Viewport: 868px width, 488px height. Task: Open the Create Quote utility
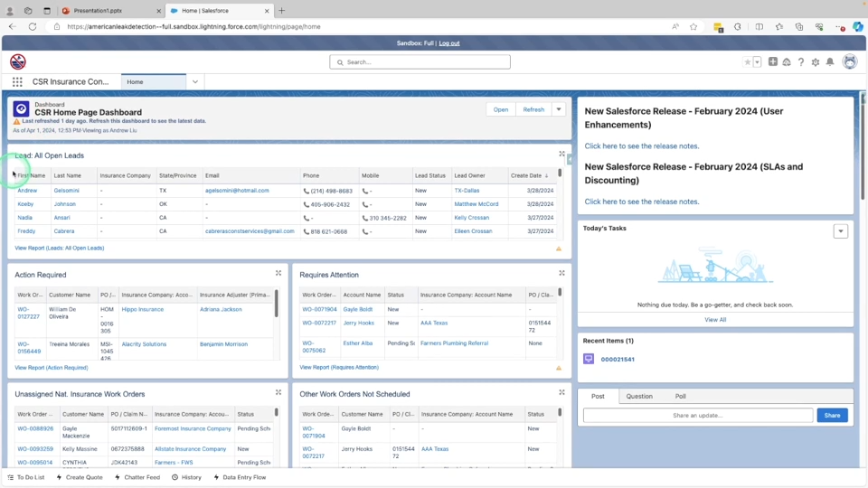coord(80,477)
